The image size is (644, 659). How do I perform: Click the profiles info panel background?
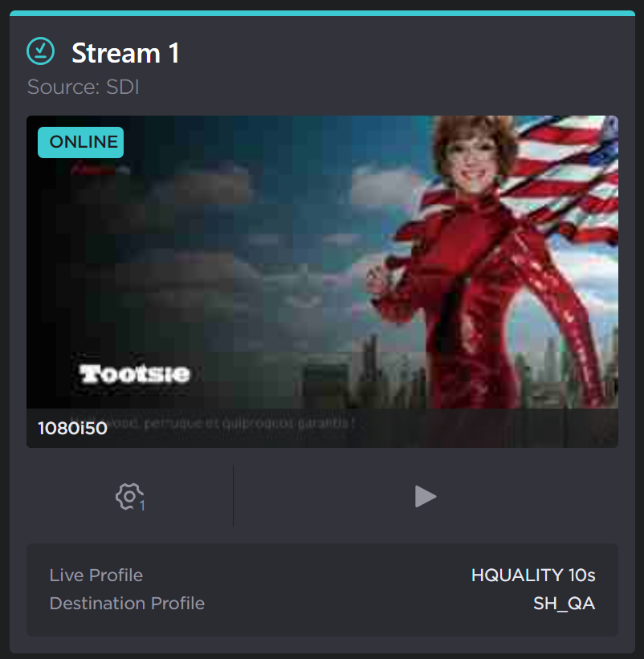[x=322, y=590]
